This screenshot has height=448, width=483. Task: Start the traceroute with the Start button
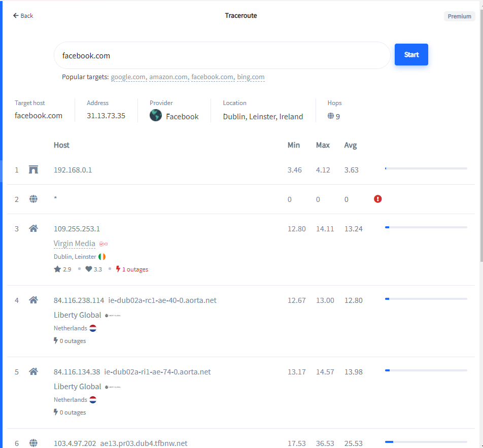click(411, 54)
